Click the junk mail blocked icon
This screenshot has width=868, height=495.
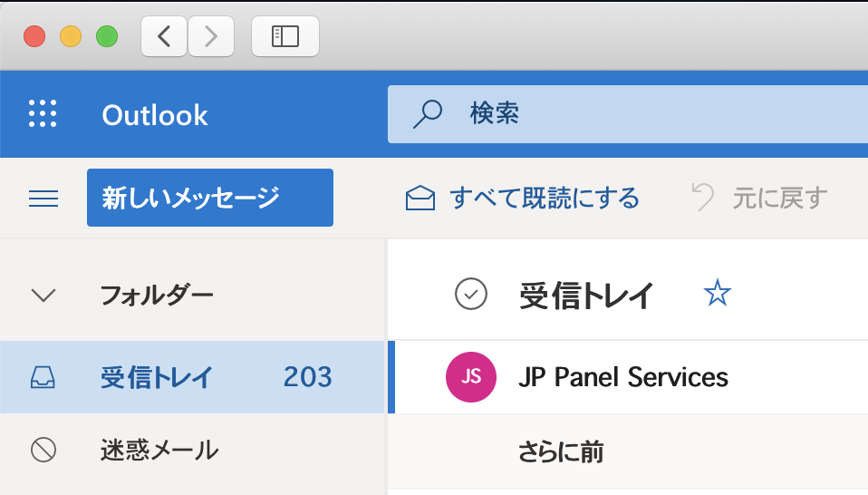[43, 449]
